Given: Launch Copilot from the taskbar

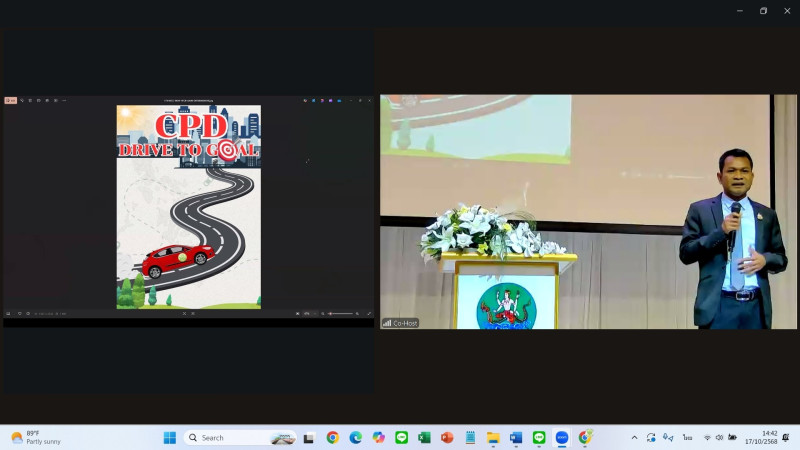Looking at the screenshot, I should point(378,437).
